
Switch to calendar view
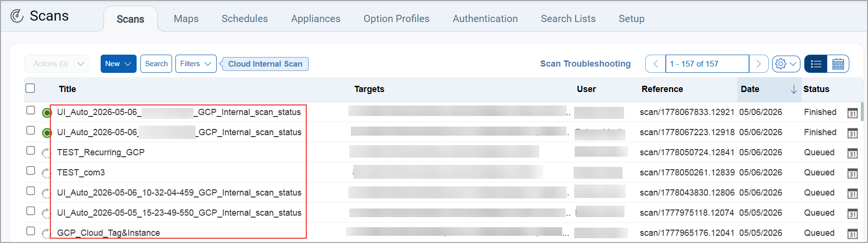click(x=838, y=64)
